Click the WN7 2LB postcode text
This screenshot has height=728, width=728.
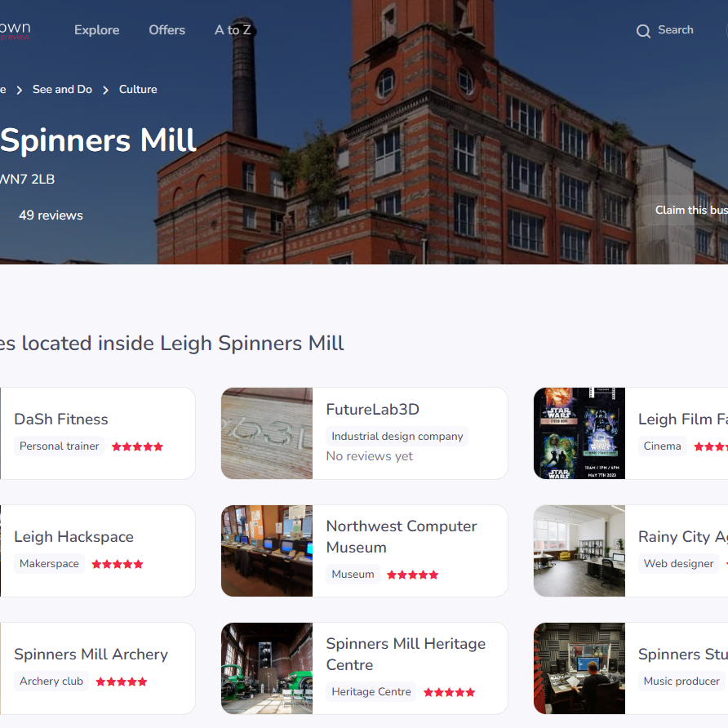[x=28, y=180]
